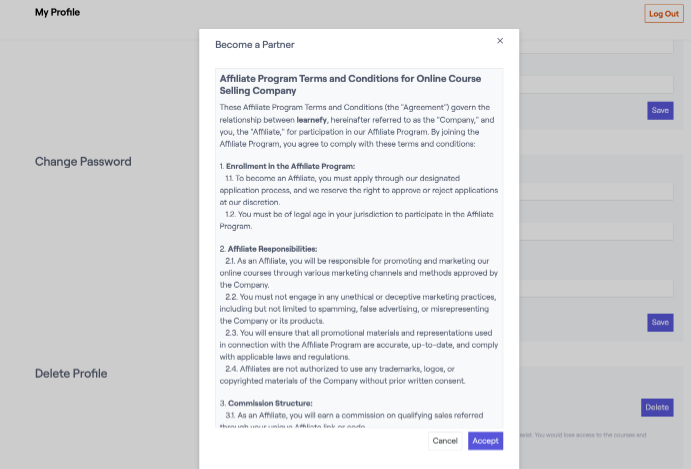Viewport: 691px width, 469px height.
Task: Click the 'Become a Partner' dialog title
Action: pos(255,45)
